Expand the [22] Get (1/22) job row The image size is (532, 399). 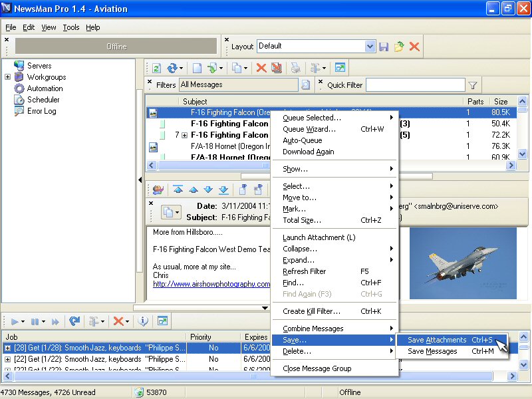7,359
